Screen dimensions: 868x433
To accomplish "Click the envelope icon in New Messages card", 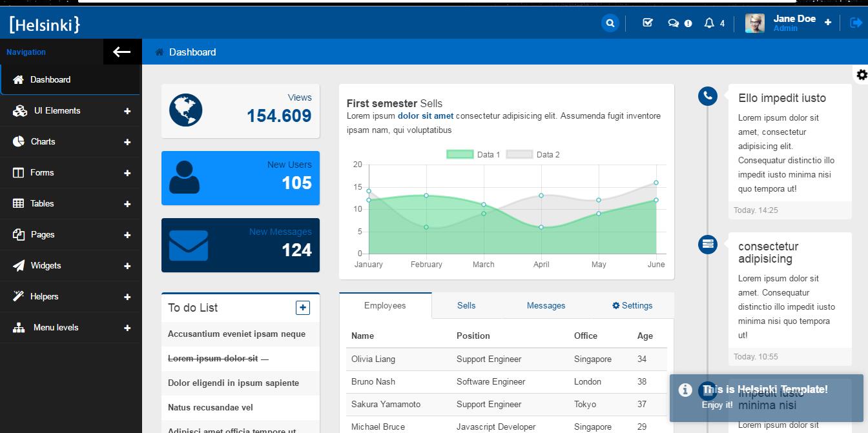I will (x=189, y=245).
